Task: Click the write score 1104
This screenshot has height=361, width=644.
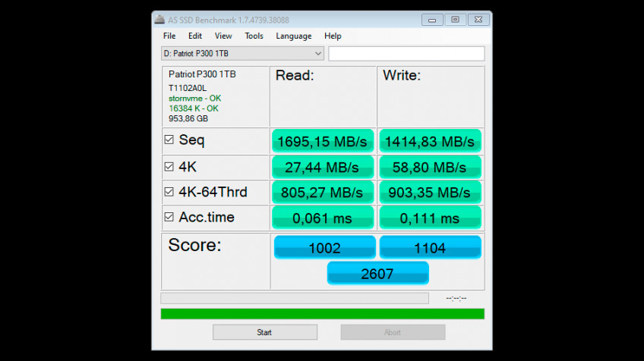Action: click(x=430, y=247)
